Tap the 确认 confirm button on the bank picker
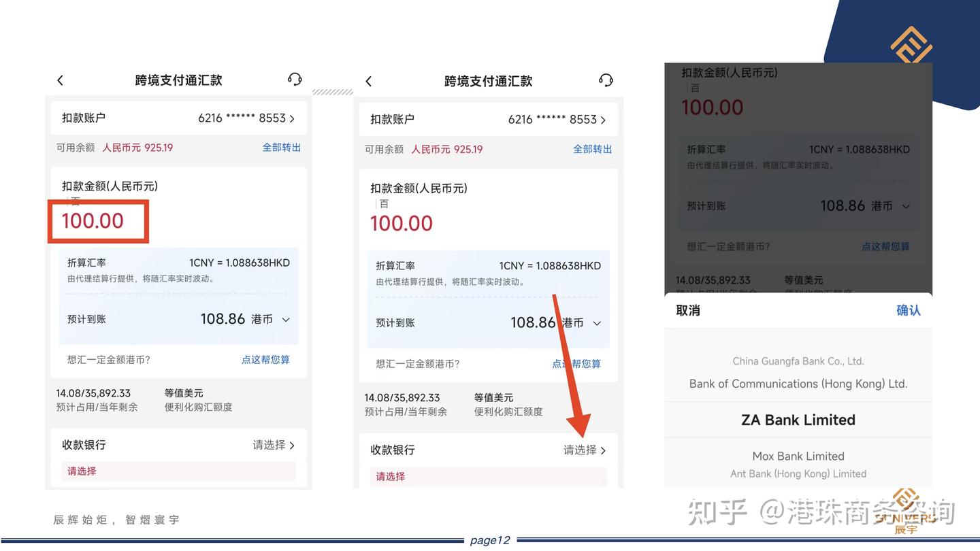 909,310
